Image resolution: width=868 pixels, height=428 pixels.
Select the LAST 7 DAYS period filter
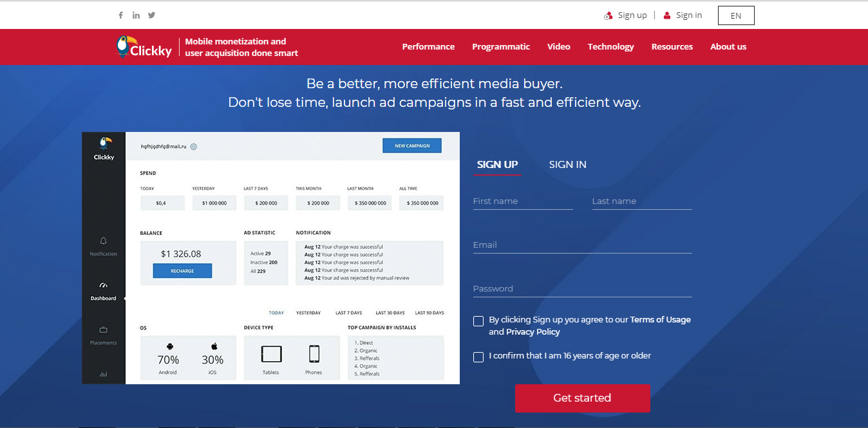349,313
